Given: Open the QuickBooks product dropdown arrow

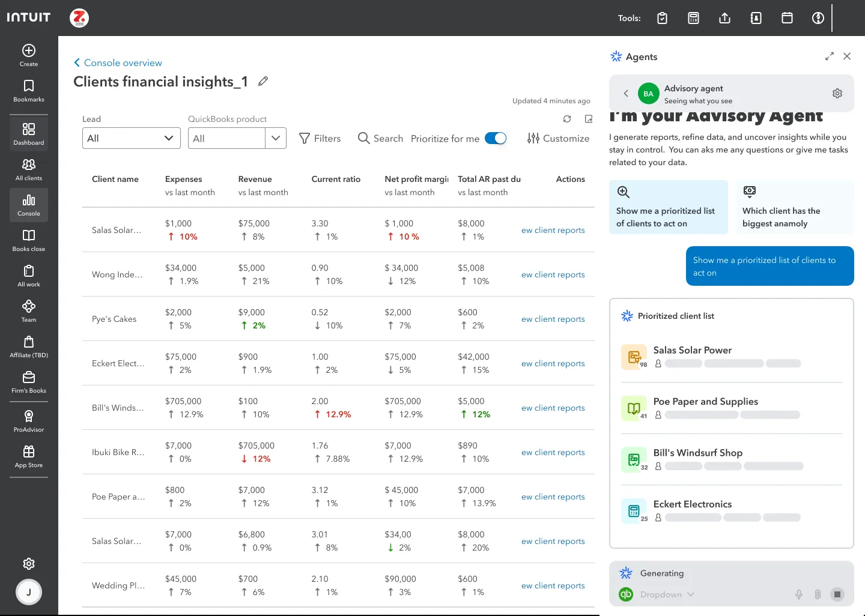Looking at the screenshot, I should [x=276, y=138].
